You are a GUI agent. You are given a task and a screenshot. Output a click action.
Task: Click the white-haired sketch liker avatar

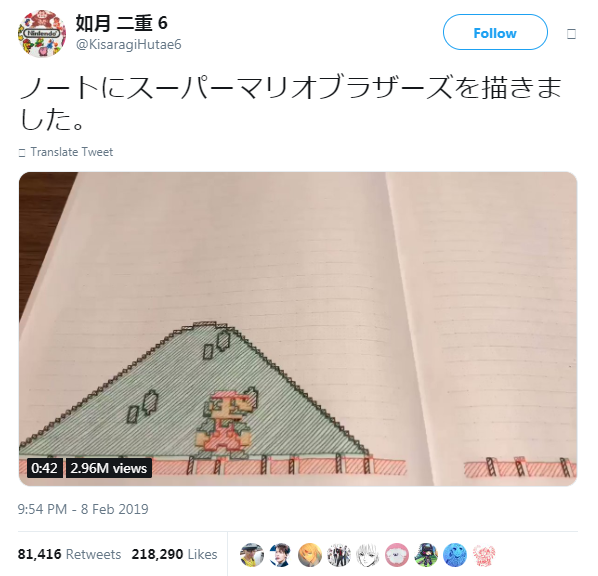pyautogui.click(x=368, y=555)
